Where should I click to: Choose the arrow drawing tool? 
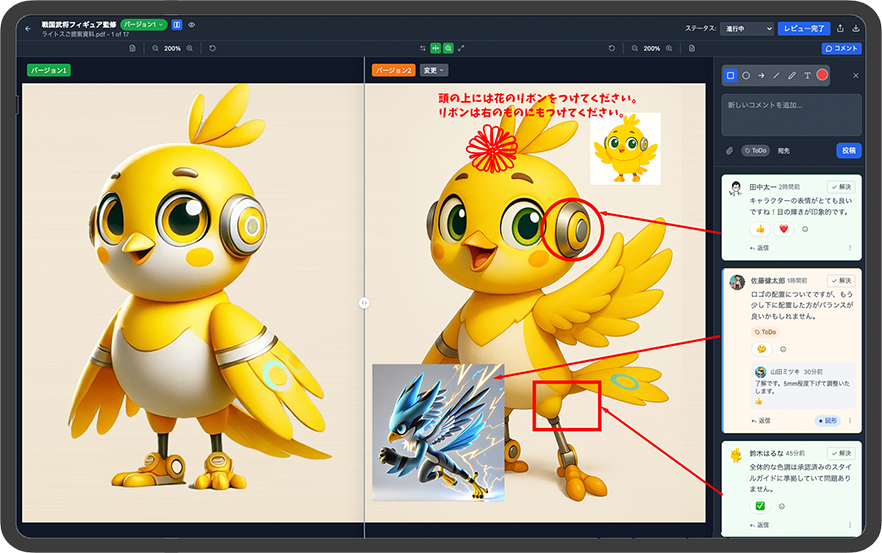tap(761, 75)
